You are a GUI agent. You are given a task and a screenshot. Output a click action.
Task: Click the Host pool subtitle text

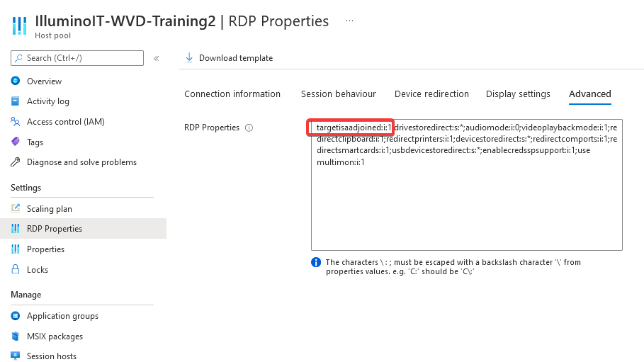tap(52, 35)
